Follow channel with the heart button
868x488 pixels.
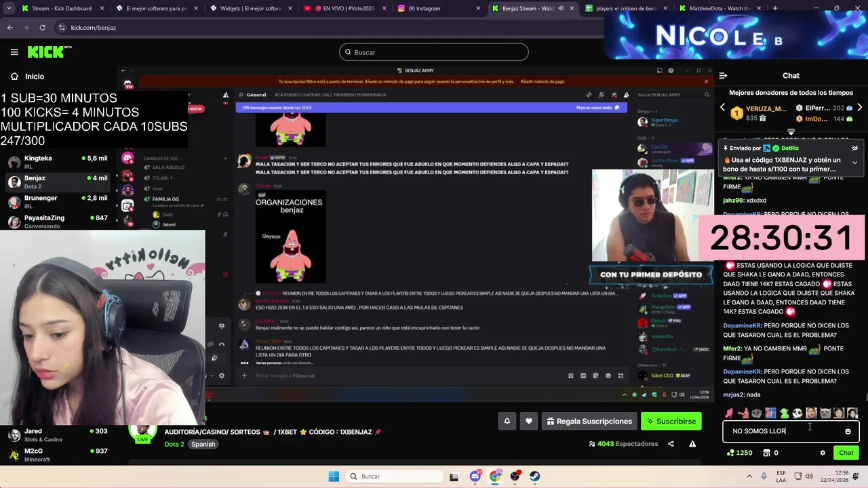[529, 421]
